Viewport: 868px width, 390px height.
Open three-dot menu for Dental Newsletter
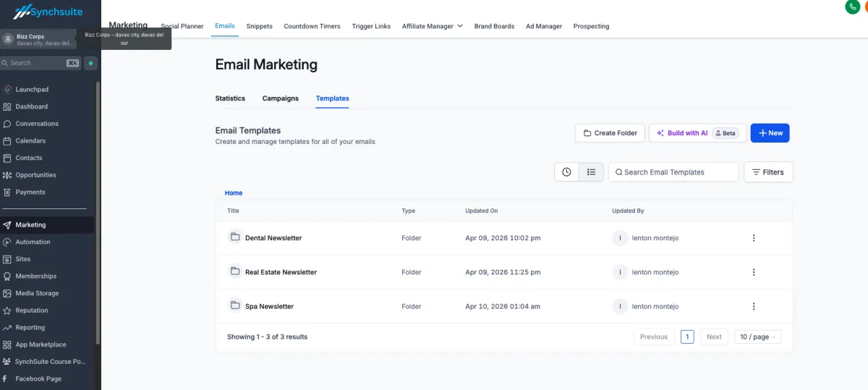[x=753, y=238]
